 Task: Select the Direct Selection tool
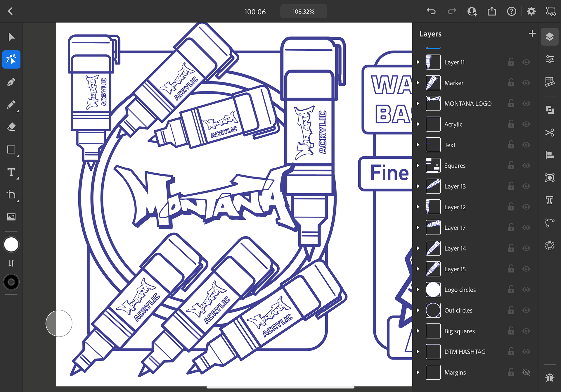tap(11, 59)
